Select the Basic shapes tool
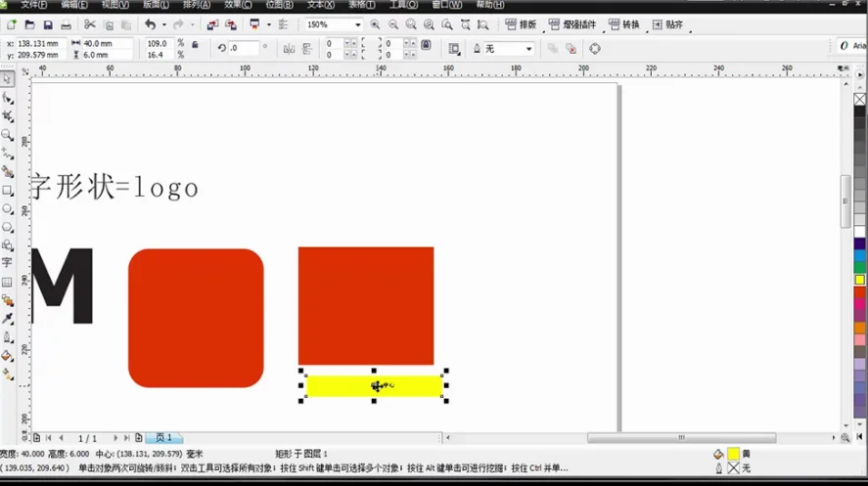This screenshot has width=868, height=486. [7, 245]
